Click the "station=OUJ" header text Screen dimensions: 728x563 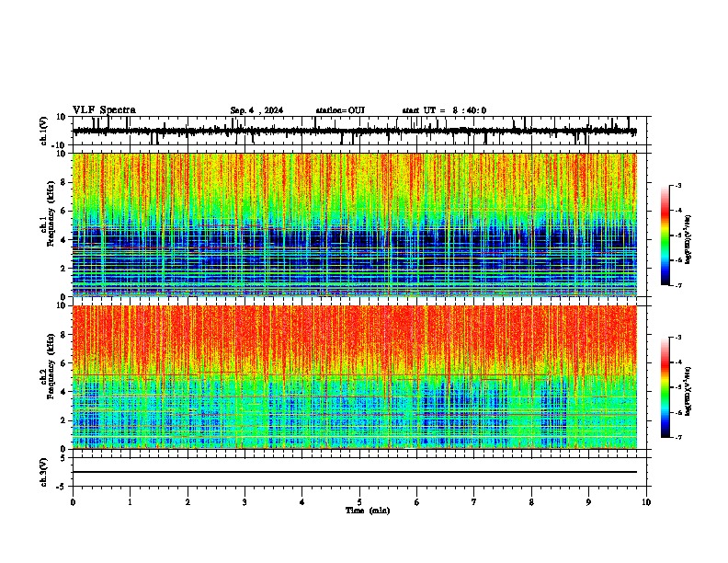340,110
